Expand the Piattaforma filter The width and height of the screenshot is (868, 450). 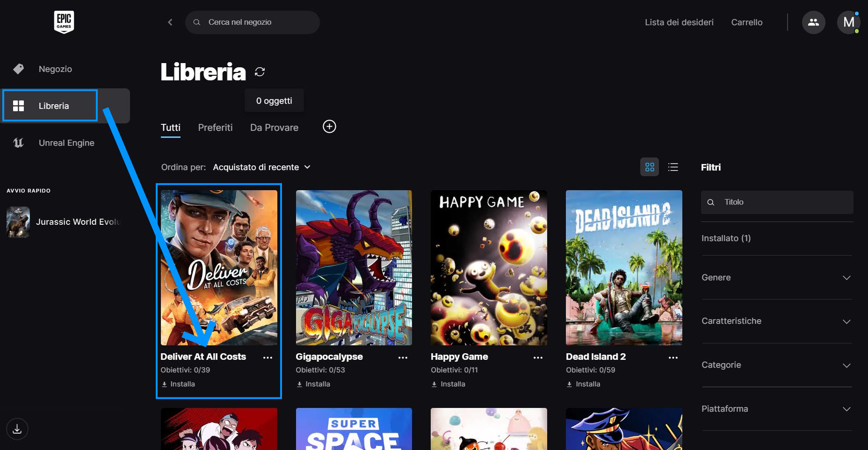click(776, 409)
